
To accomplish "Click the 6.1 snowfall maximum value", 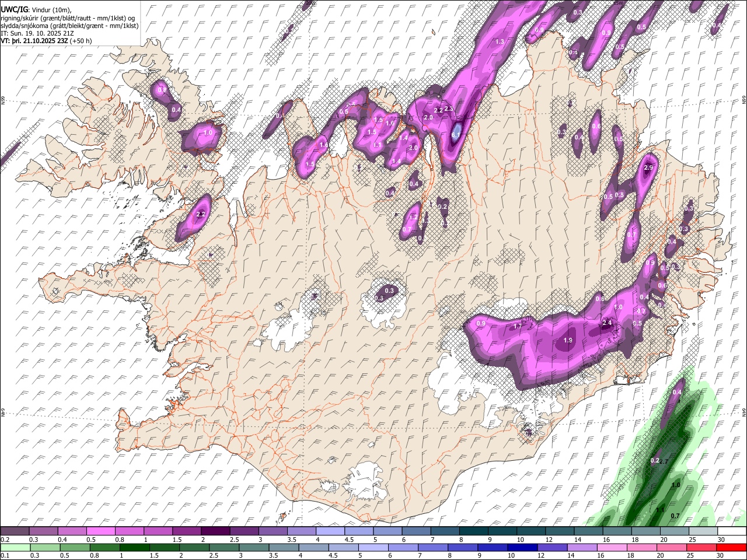I will point(457,135).
